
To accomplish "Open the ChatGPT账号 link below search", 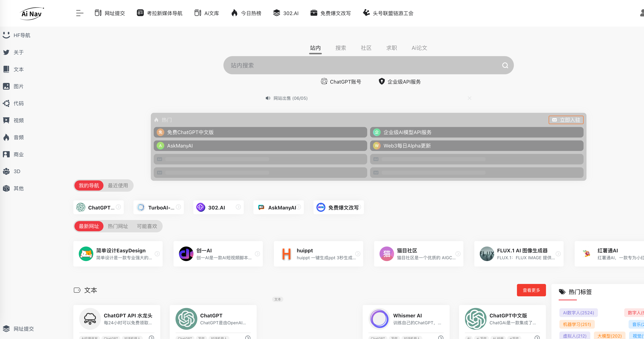I will [x=341, y=82].
